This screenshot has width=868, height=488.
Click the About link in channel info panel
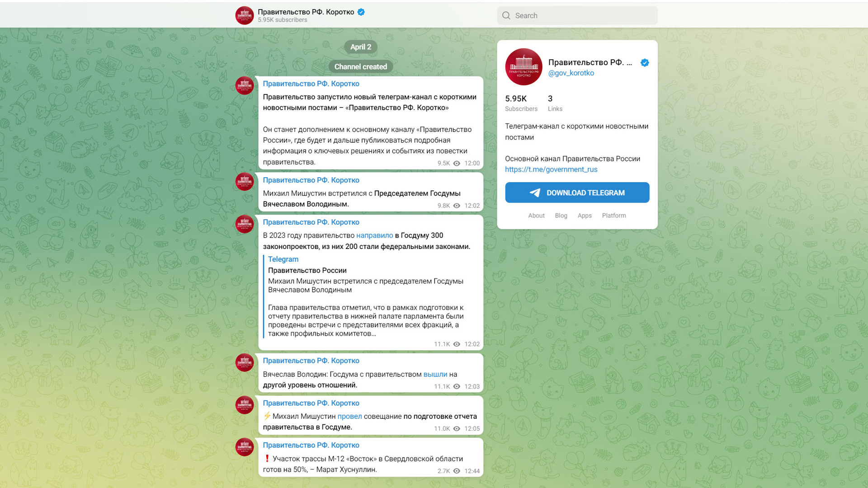point(536,215)
